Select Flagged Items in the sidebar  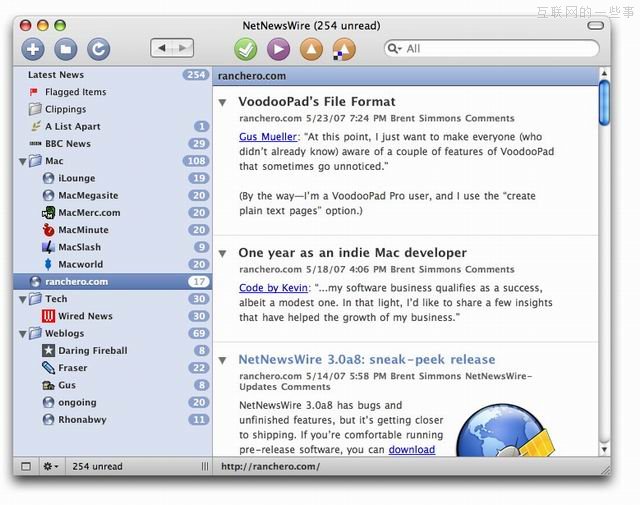(73, 92)
